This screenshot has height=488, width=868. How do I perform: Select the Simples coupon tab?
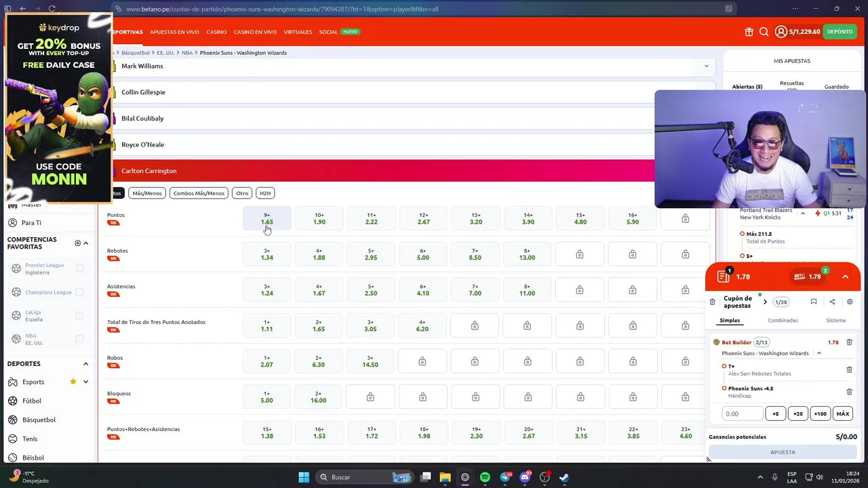730,320
